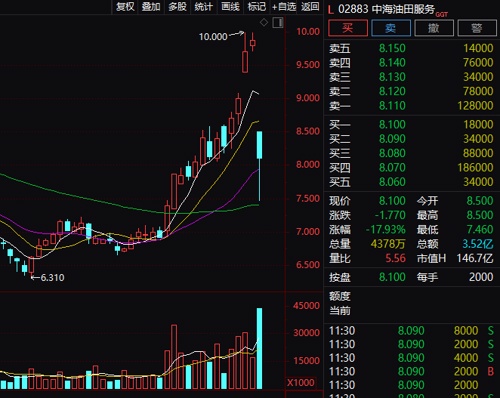Select the 画线 drawing toolbar item
Viewport: 500px width, 398px height.
(x=230, y=7)
